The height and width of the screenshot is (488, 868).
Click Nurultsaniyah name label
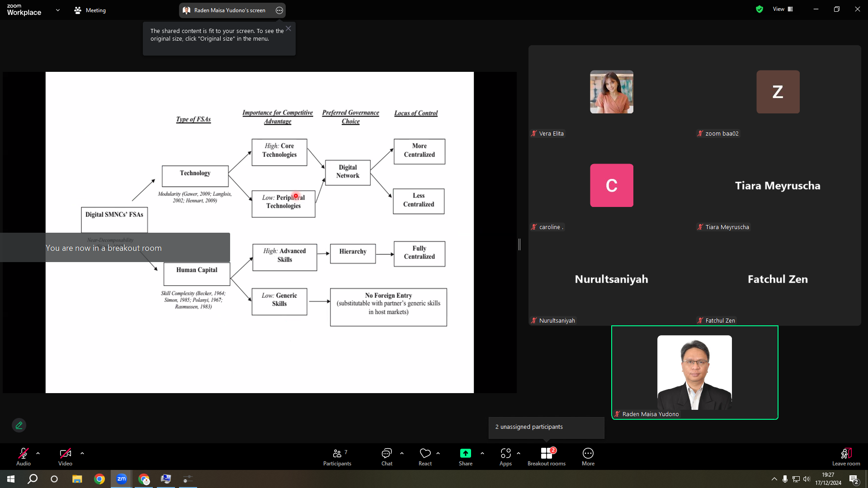pos(557,321)
